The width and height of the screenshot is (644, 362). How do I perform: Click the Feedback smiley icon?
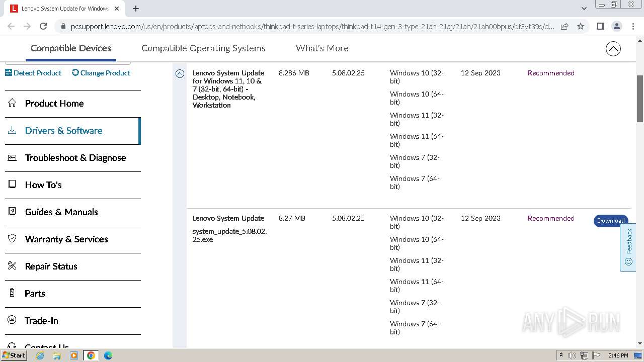coord(628,262)
